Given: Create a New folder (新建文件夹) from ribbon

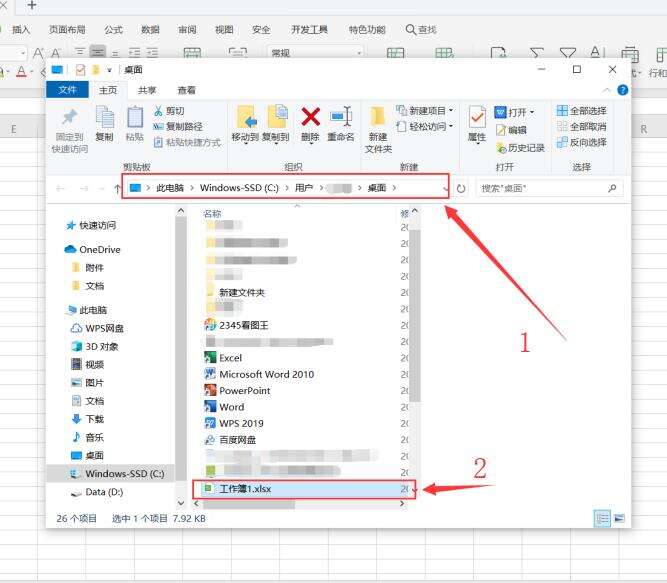Looking at the screenshot, I should 378,130.
